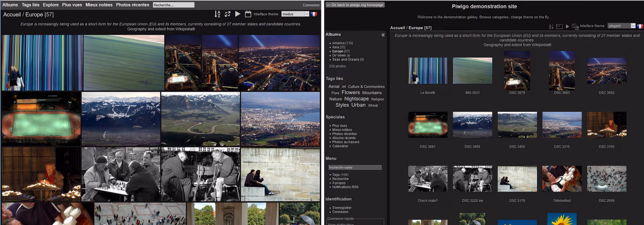
Task: Click Go back to piwigo.org homepage button
Action: (355, 5)
